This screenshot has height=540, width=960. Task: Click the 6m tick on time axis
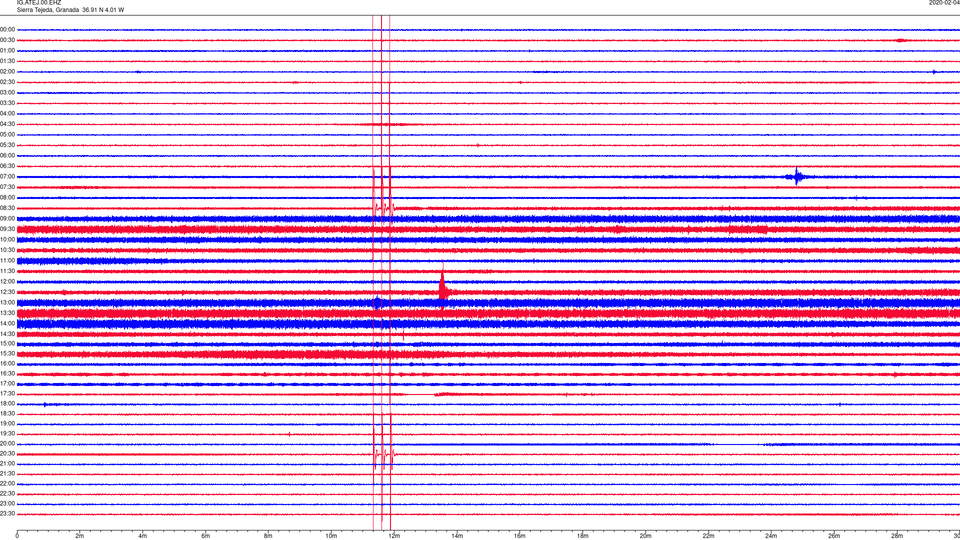(206, 536)
